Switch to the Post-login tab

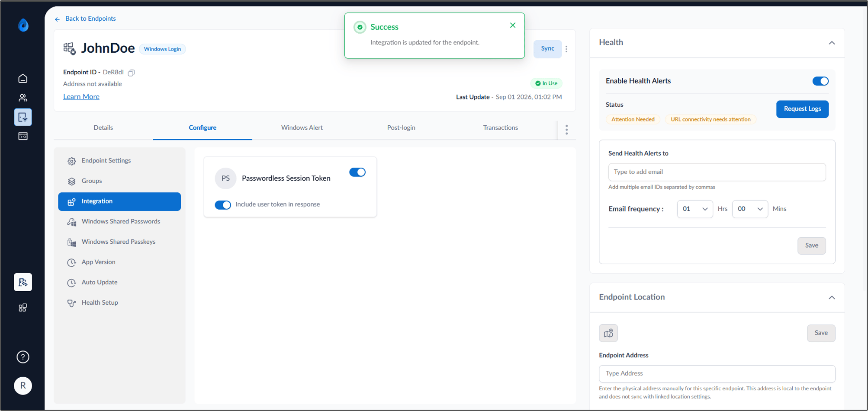(401, 128)
